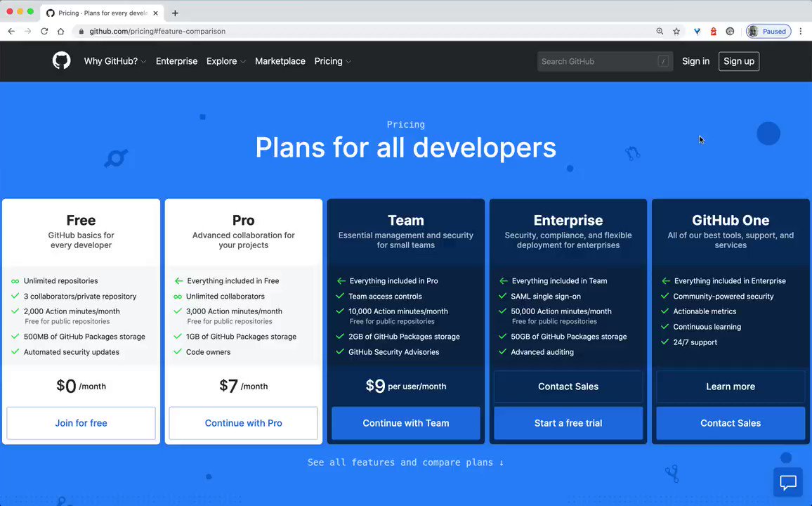
Task: Click the "$9 per user/month" price
Action: point(406,386)
